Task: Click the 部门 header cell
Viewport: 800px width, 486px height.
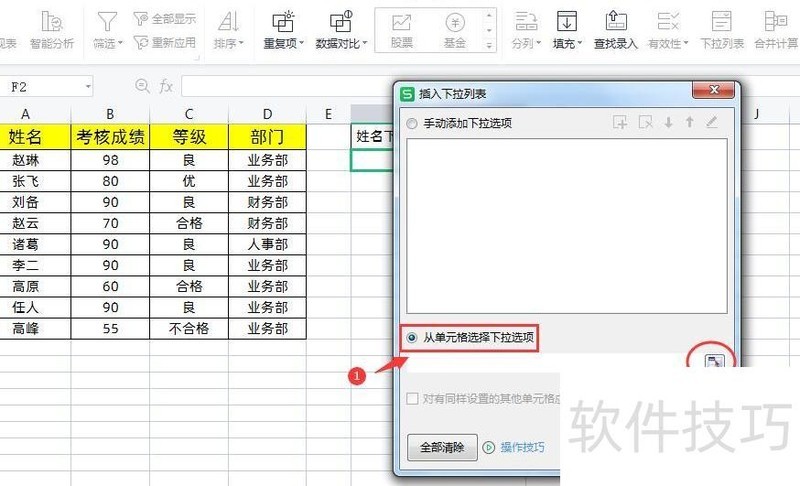Action: click(x=267, y=137)
